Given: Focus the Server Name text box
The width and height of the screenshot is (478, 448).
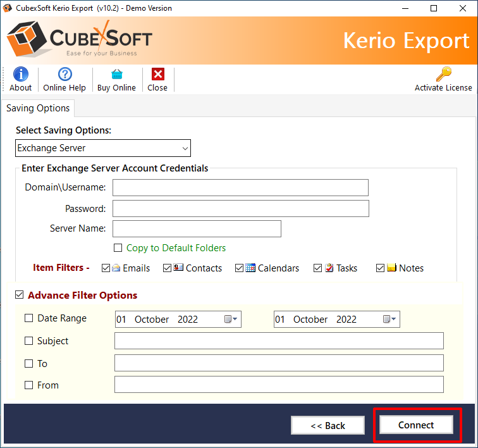Looking at the screenshot, I should [197, 228].
